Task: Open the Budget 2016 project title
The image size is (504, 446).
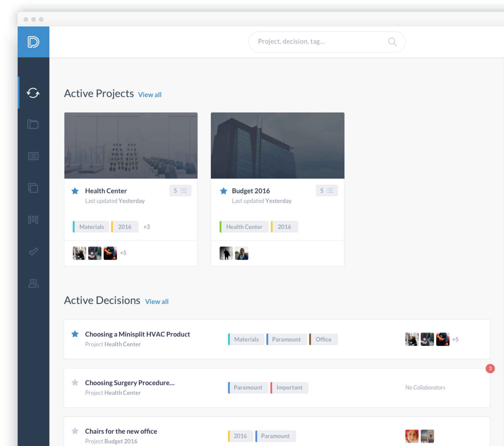Action: (x=251, y=191)
